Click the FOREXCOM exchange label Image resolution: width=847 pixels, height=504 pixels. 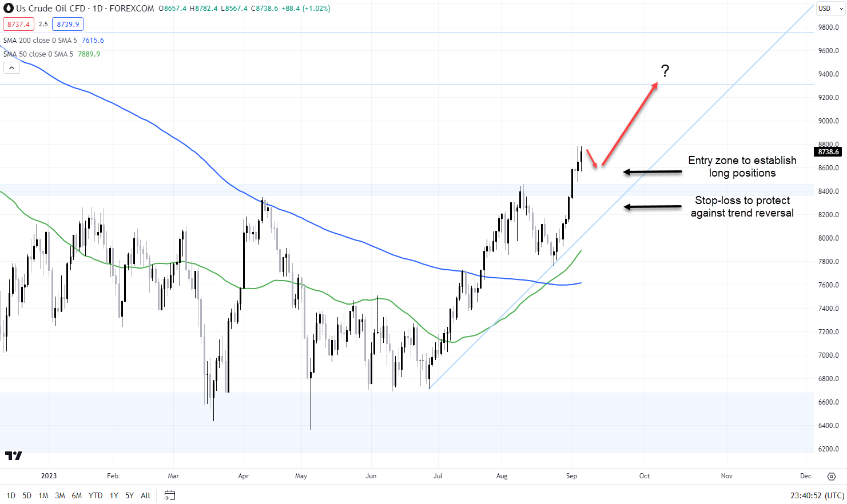pos(132,9)
